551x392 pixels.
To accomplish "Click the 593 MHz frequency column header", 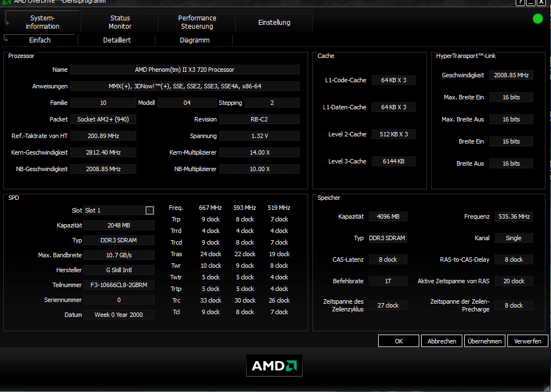I will tap(245, 208).
